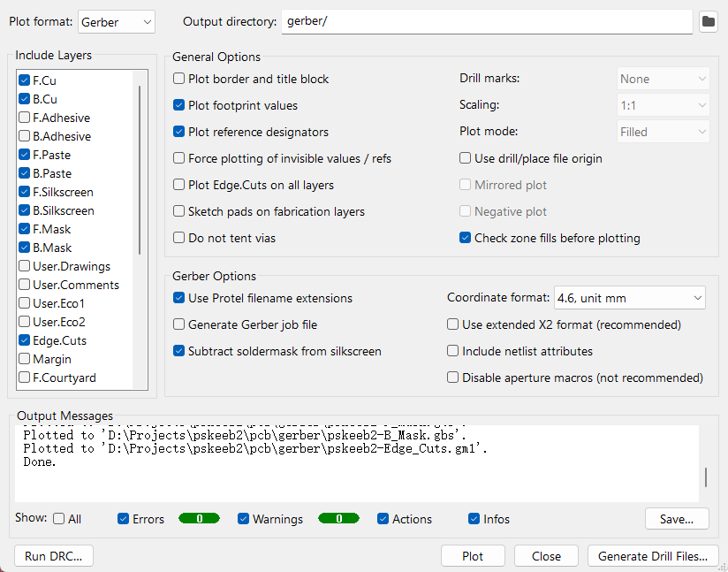This screenshot has width=728, height=572.
Task: Toggle Plot reference designators
Action: click(178, 132)
